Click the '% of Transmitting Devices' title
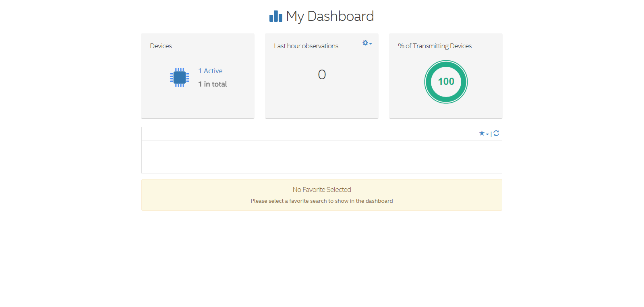Viewport: 644px width, 307px height. tap(435, 46)
